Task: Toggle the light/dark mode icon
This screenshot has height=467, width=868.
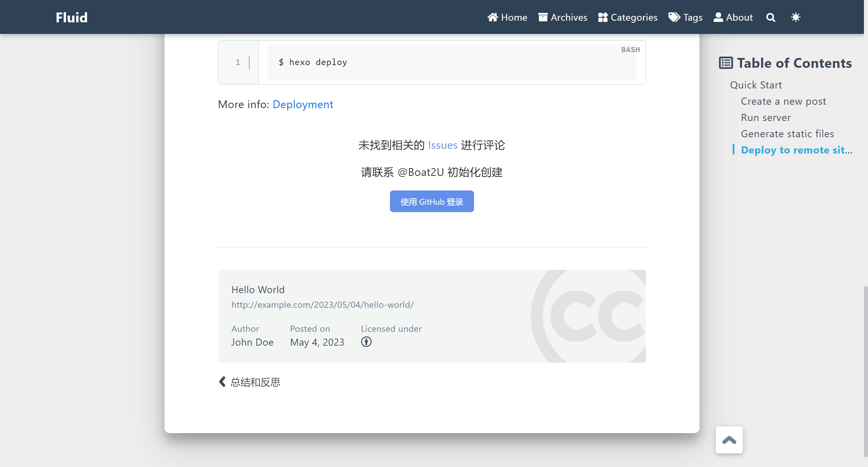Action: [795, 17]
